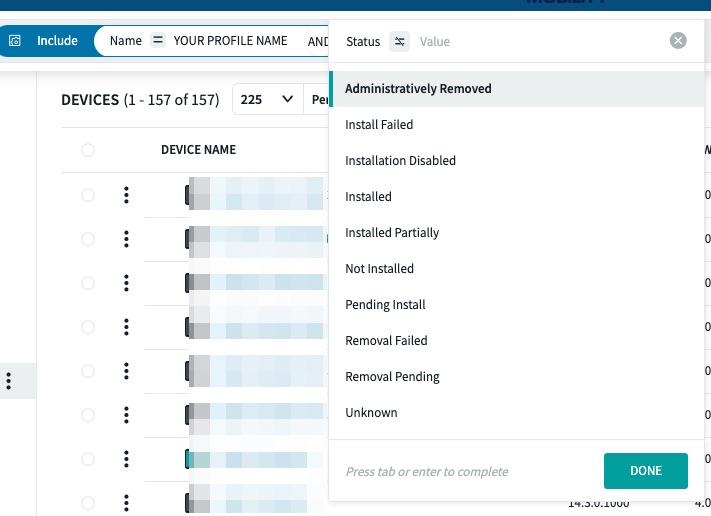This screenshot has width=711, height=516.
Task: Select the fourth device row checkbox
Action: pyautogui.click(x=88, y=327)
